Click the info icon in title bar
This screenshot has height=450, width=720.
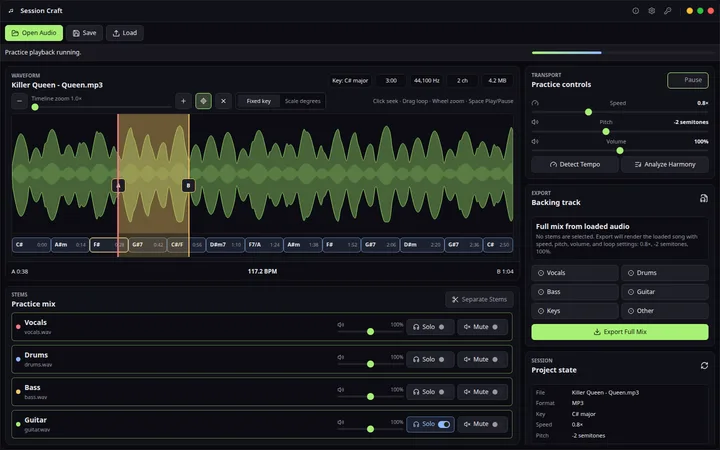636,11
